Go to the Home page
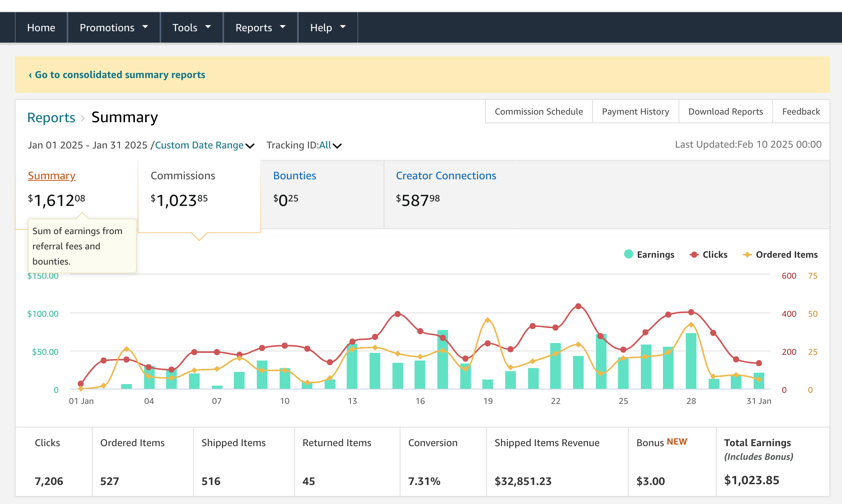 (x=41, y=27)
